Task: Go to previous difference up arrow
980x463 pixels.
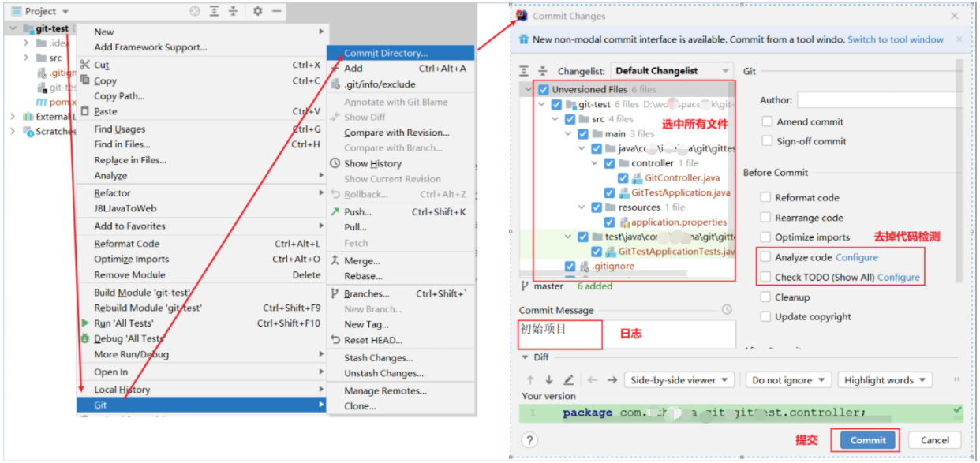Action: click(530, 379)
